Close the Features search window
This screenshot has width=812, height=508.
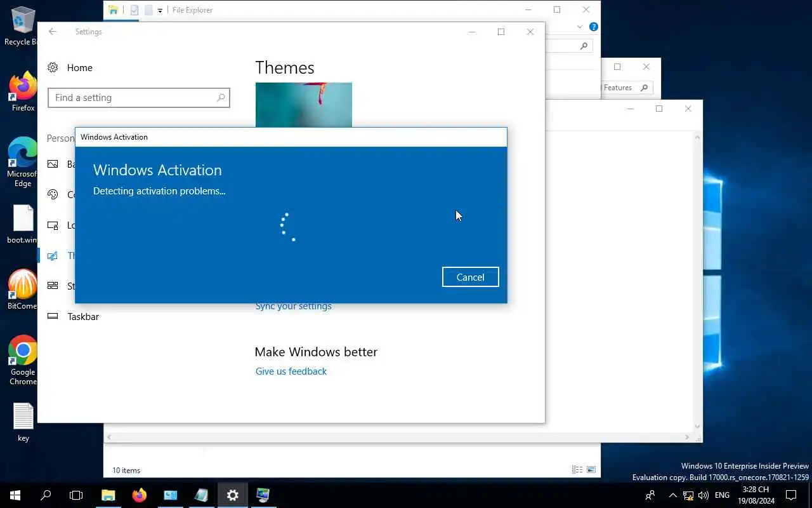(646, 67)
